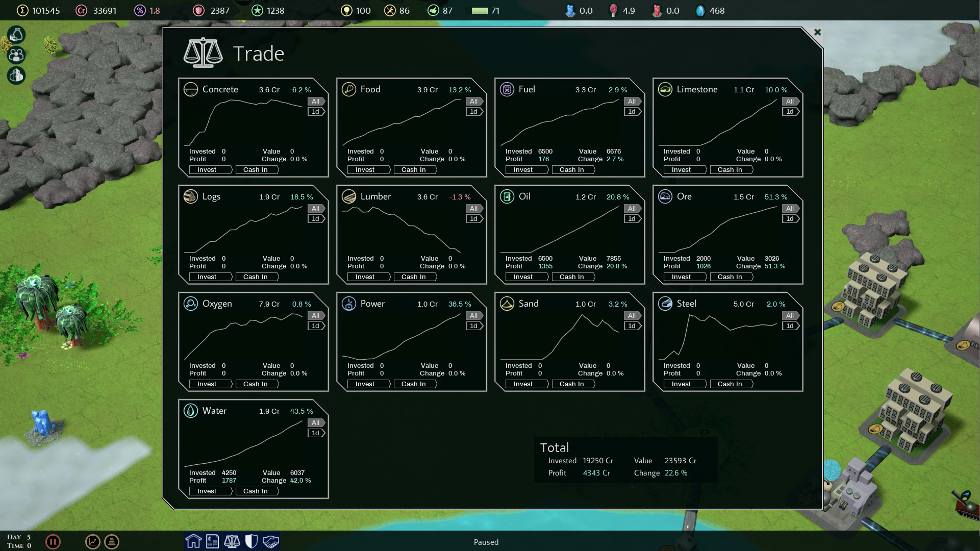Click the Limestone resource icon
Screen dimensions: 980x551
coord(665,90)
